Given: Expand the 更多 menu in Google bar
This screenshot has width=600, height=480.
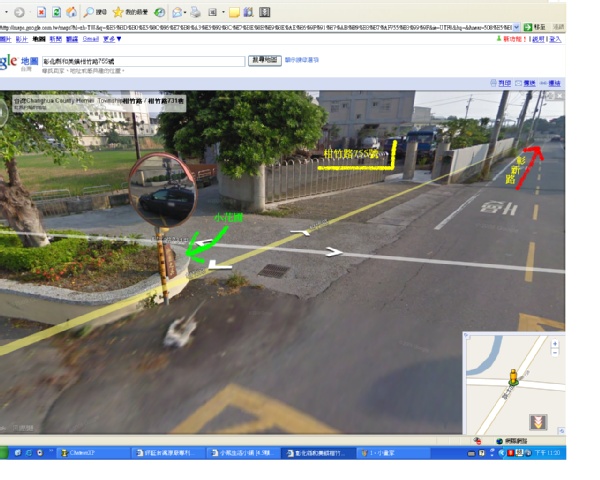Looking at the screenshot, I should 112,39.
